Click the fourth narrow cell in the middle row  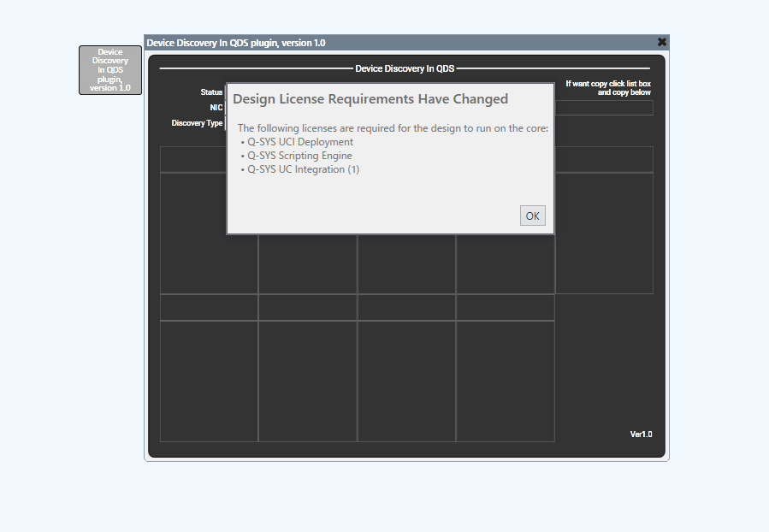[x=505, y=307]
